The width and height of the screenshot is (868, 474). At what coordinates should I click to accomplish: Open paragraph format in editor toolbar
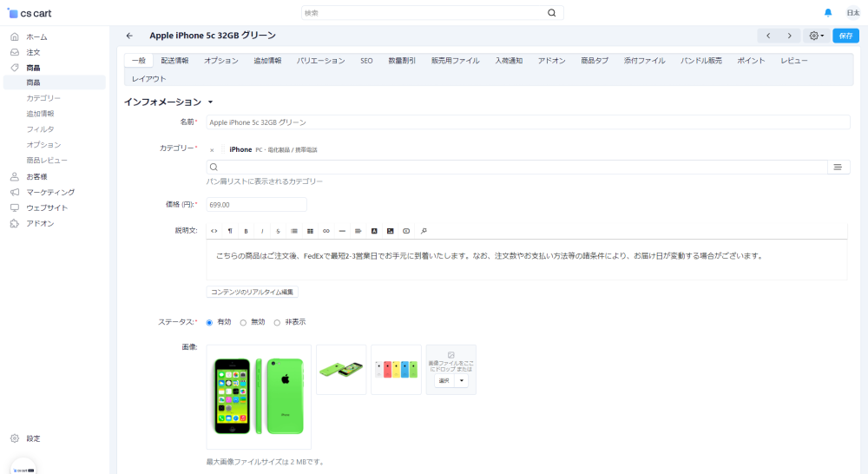point(230,231)
